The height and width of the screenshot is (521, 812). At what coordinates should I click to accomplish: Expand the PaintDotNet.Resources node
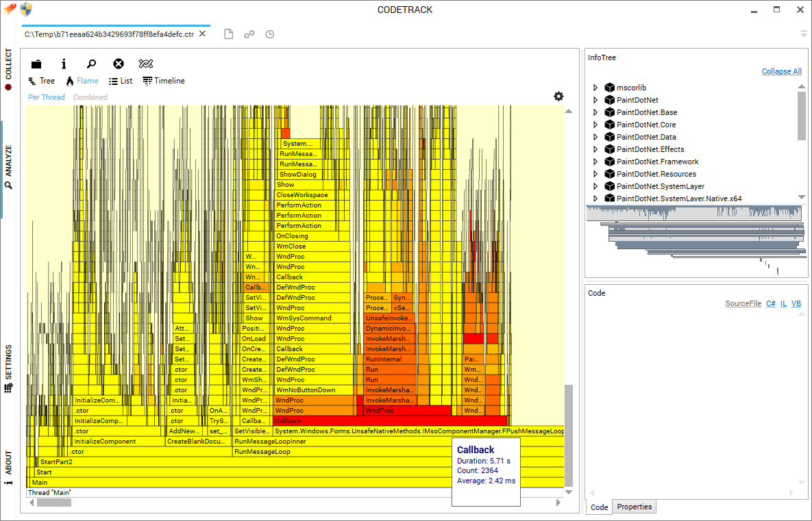pyautogui.click(x=595, y=175)
